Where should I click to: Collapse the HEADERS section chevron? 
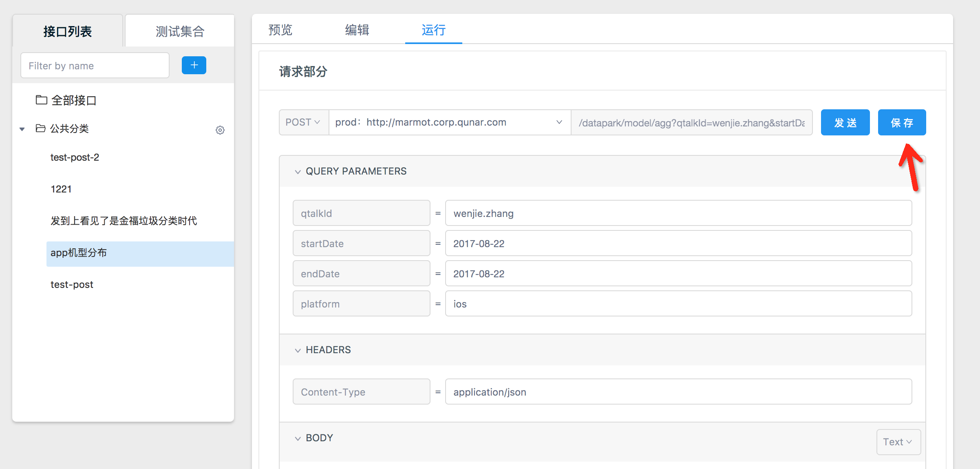pyautogui.click(x=298, y=350)
